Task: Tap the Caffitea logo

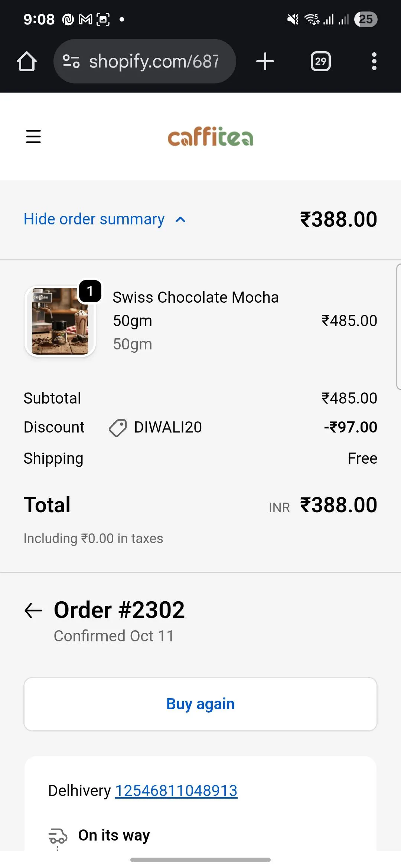Action: pos(210,137)
